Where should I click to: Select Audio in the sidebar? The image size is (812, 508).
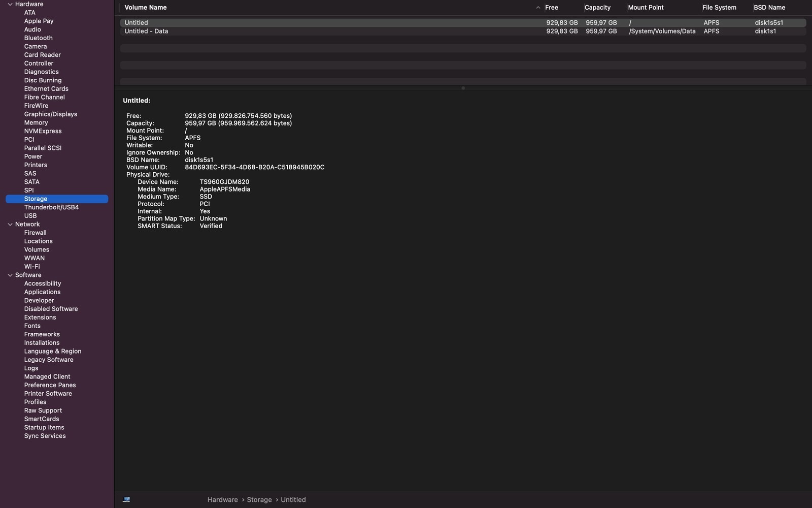pyautogui.click(x=32, y=29)
